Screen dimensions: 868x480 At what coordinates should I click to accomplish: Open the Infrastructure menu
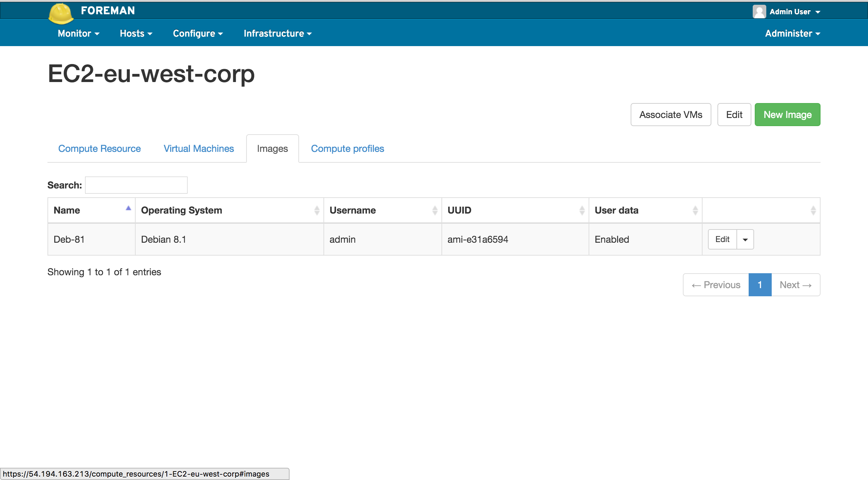tap(277, 34)
